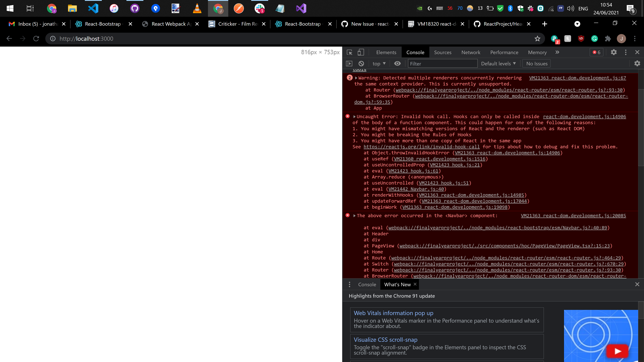
Task: Click the inspect element picker icon
Action: click(350, 52)
